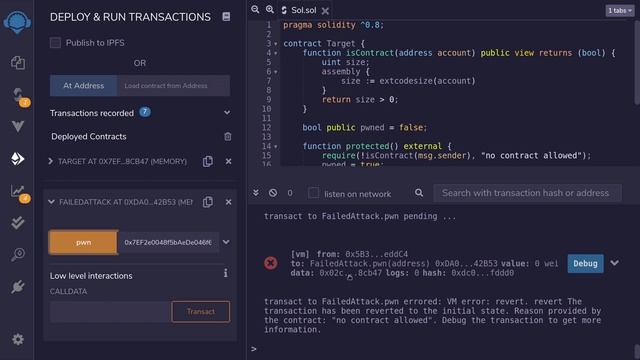Fold contract Target at line 3
640x360 pixels.
(276, 44)
